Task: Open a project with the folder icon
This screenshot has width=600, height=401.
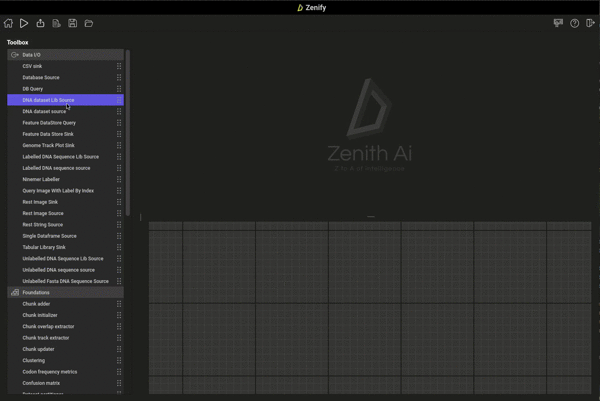Action: click(89, 23)
